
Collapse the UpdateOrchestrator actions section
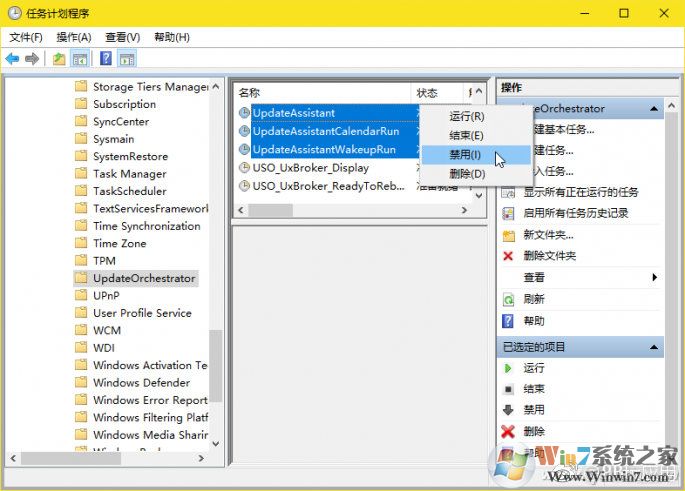654,108
